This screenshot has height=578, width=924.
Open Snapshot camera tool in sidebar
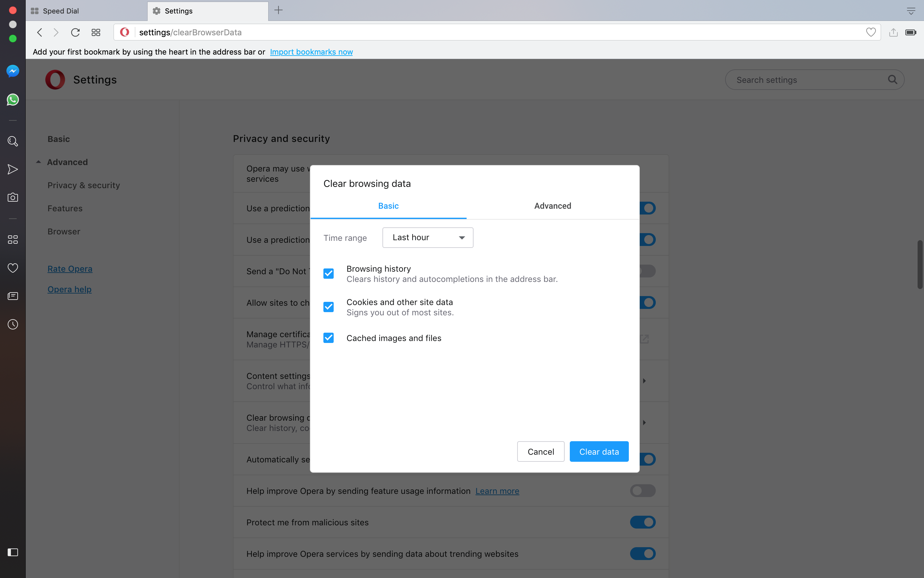click(x=13, y=197)
